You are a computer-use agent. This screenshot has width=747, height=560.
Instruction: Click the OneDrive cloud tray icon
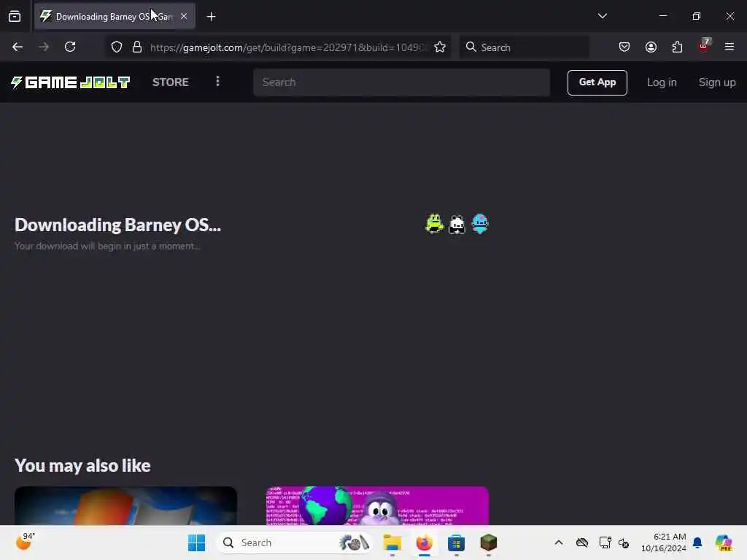tap(582, 542)
